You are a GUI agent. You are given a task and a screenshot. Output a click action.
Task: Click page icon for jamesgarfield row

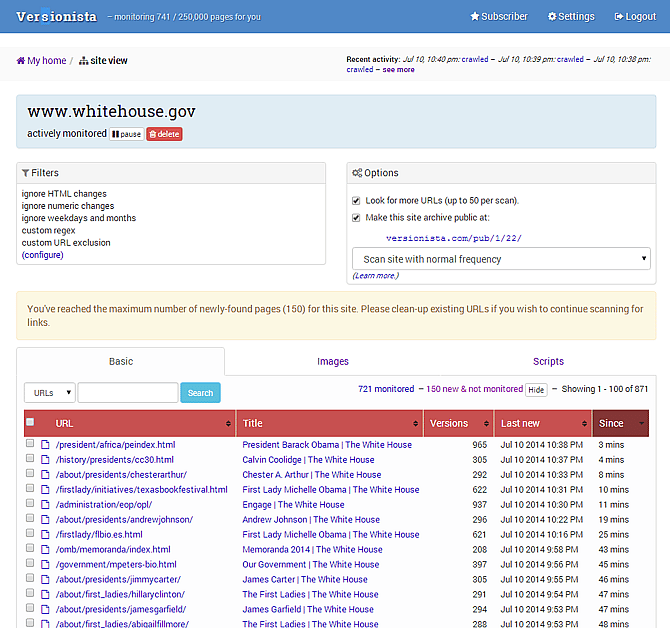point(45,609)
